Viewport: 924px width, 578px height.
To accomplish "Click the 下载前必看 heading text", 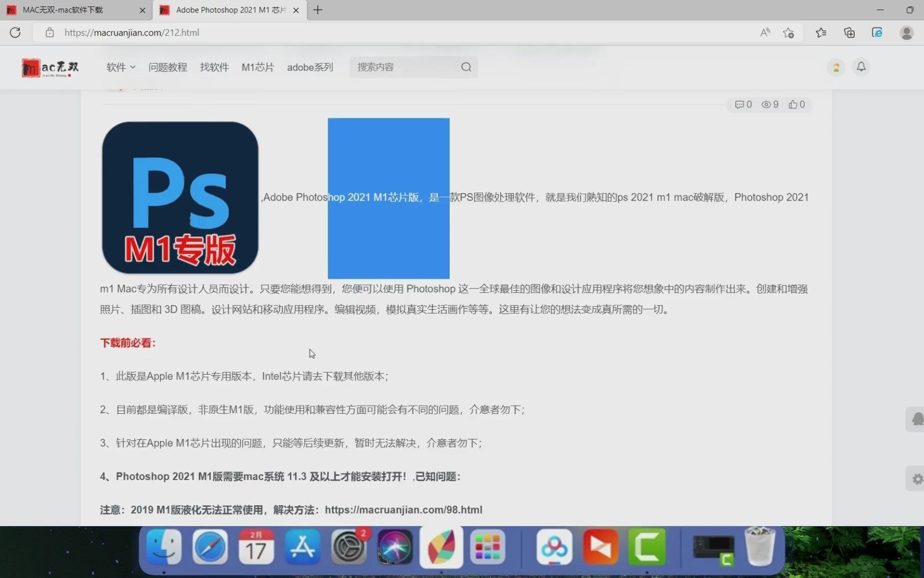I will tap(128, 343).
